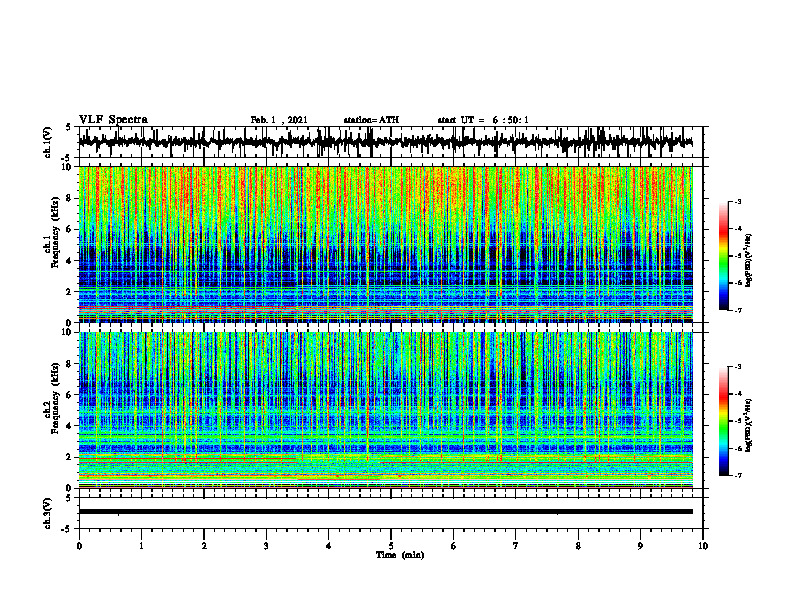Click the "ch.3(V)" axis label
This screenshot has height=612, width=792.
point(48,513)
